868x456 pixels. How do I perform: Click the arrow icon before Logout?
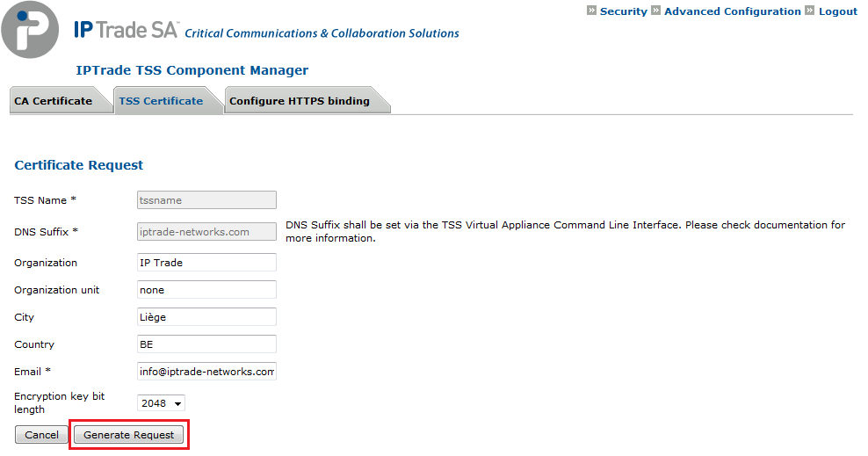(810, 11)
